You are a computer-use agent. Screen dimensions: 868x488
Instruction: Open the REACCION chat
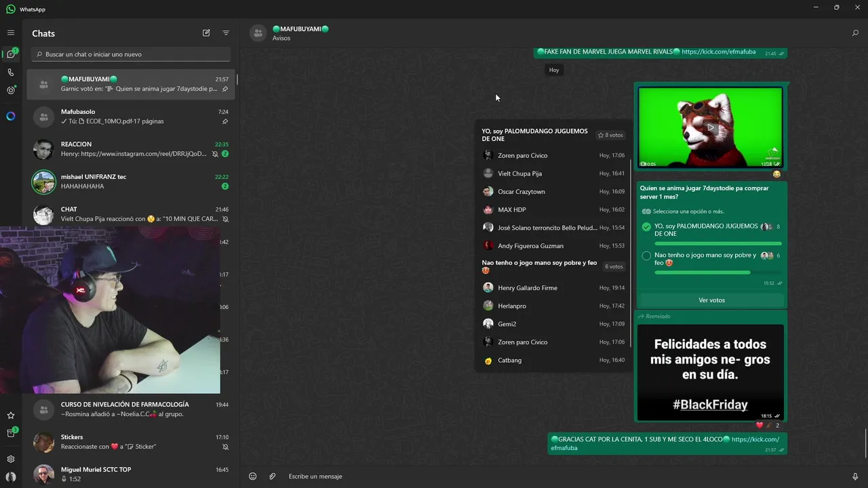pos(131,149)
